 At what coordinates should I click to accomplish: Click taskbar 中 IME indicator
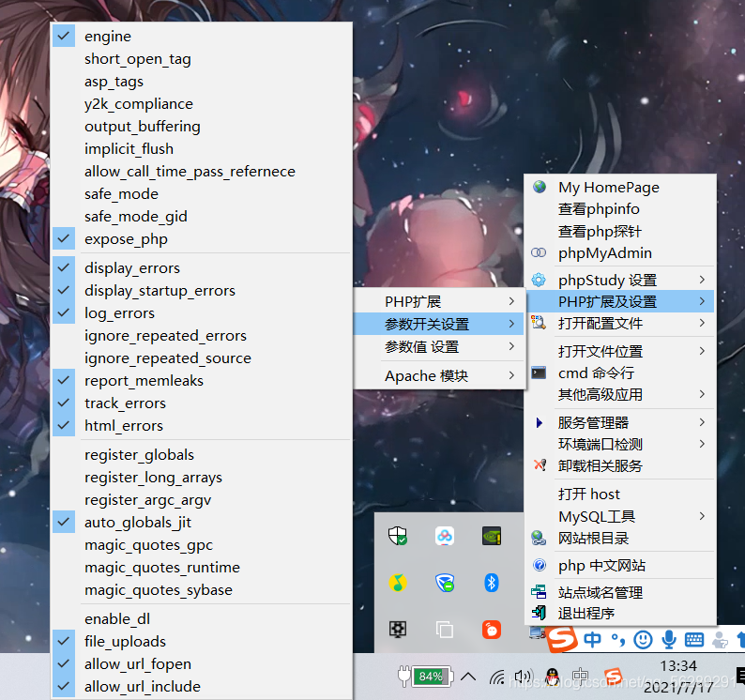coord(580,677)
